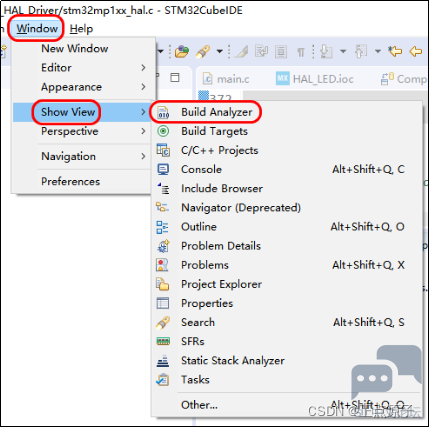Click the Problem Details gear icon
Viewport: 430px width, 428px height.
click(163, 246)
